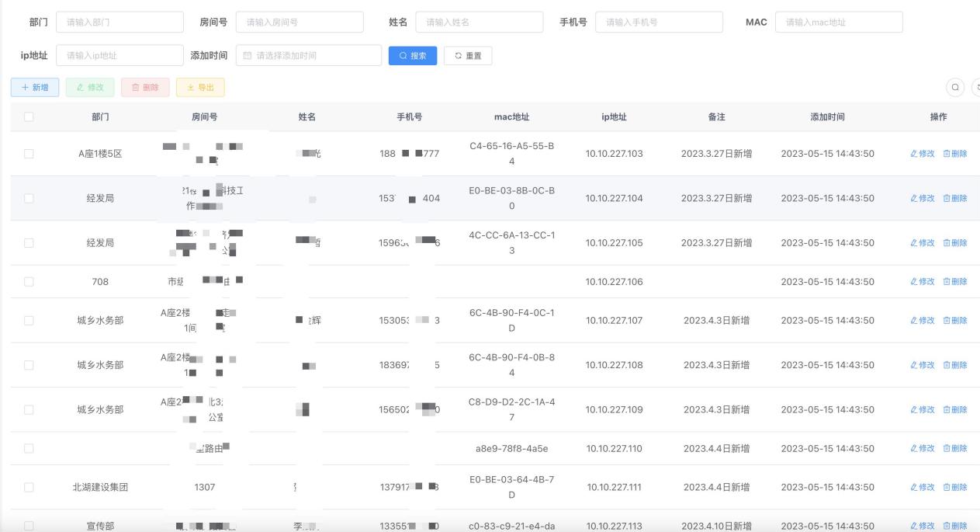Screen dimensions: 980x532
Task: Check the row for 10.10.227.109
Action: pyautogui.click(x=29, y=410)
